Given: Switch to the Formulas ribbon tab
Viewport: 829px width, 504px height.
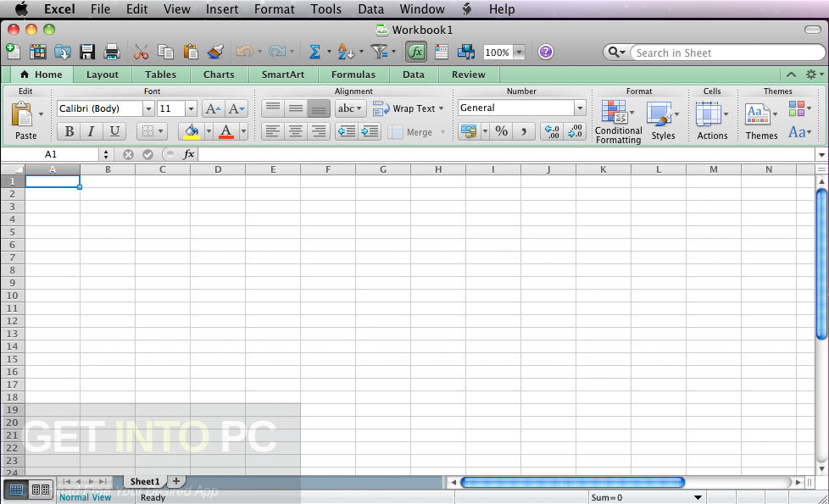Looking at the screenshot, I should coord(353,75).
